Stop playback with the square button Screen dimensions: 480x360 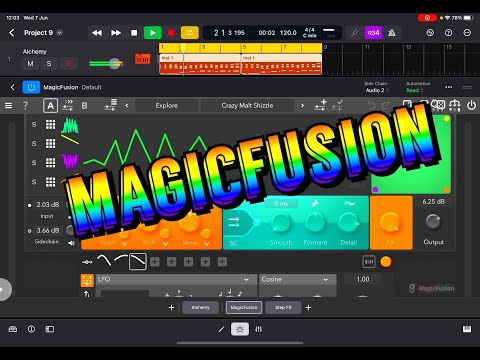(134, 33)
